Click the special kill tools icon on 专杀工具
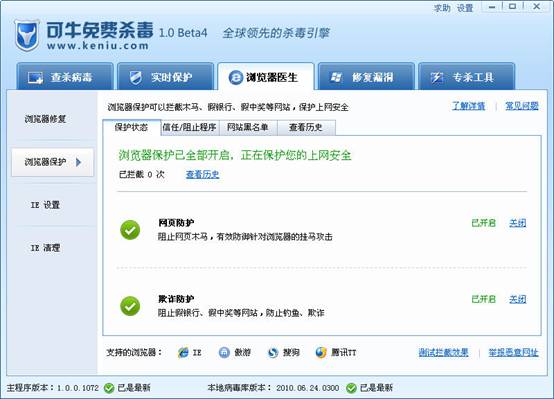The height and width of the screenshot is (399, 554). [x=436, y=77]
